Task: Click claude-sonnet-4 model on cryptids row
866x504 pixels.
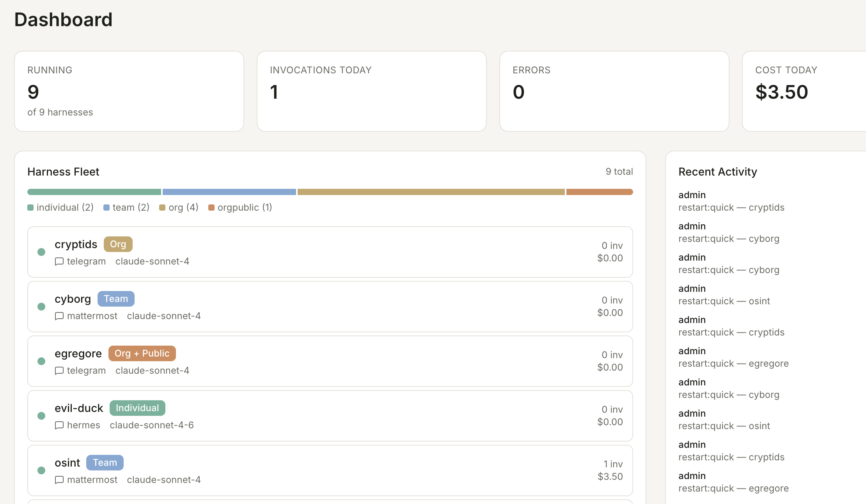Action: (152, 261)
